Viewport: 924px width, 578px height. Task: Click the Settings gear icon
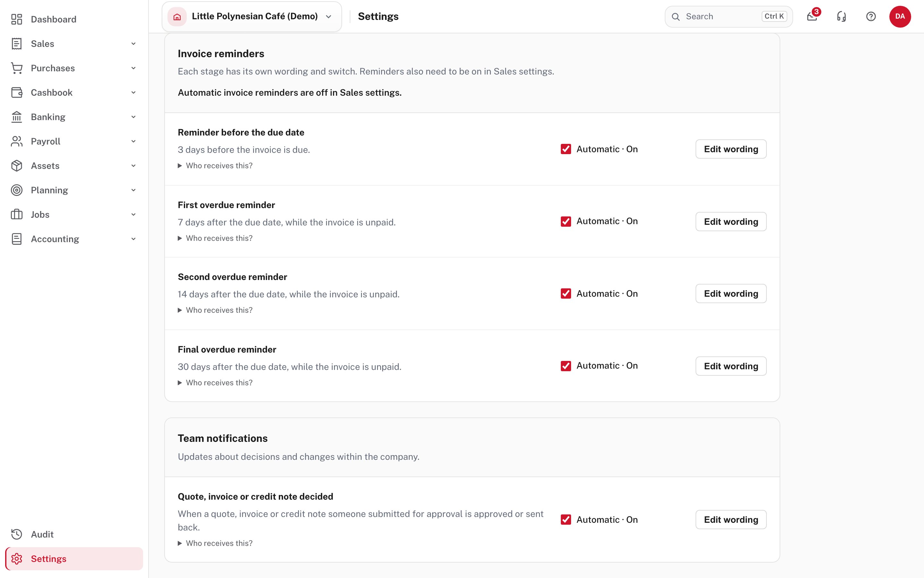(16, 558)
